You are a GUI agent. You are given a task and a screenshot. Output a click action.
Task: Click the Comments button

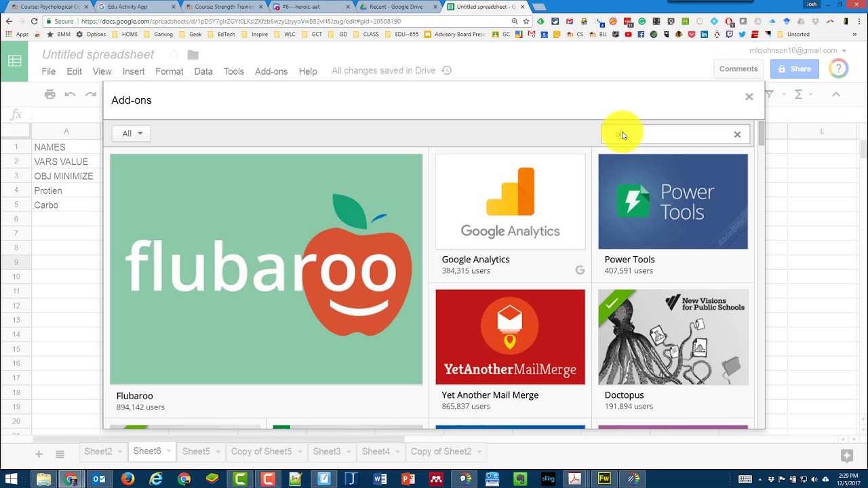[x=738, y=68]
